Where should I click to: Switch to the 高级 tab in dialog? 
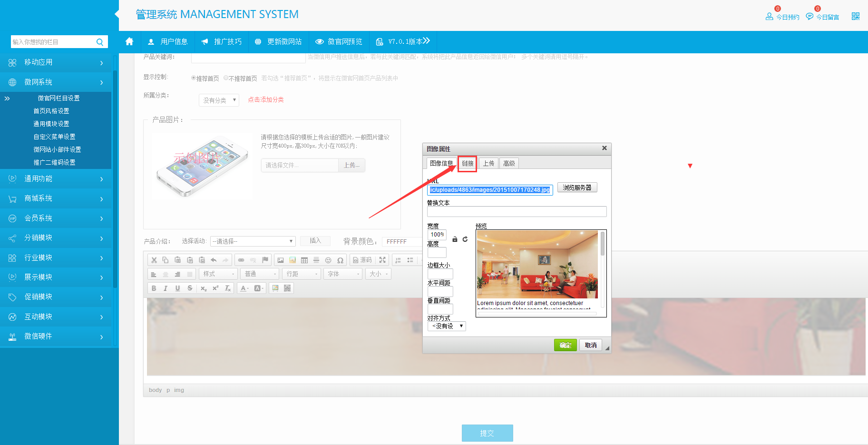[x=509, y=163]
